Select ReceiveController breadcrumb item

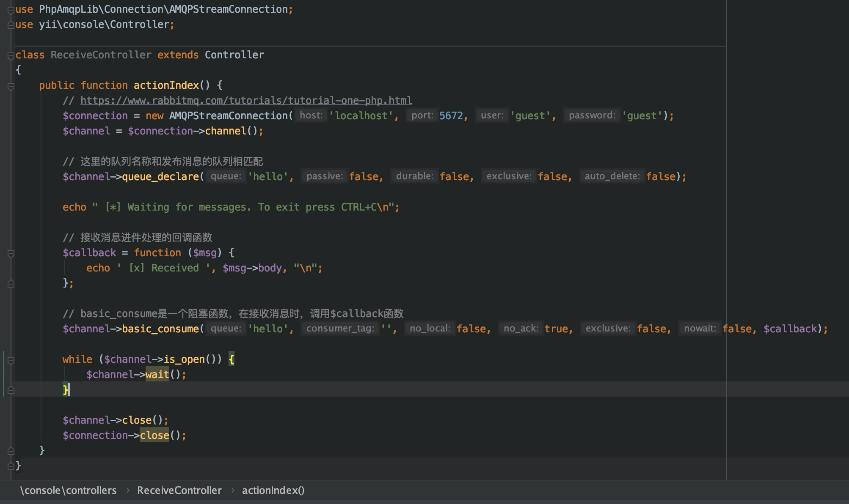(x=179, y=490)
